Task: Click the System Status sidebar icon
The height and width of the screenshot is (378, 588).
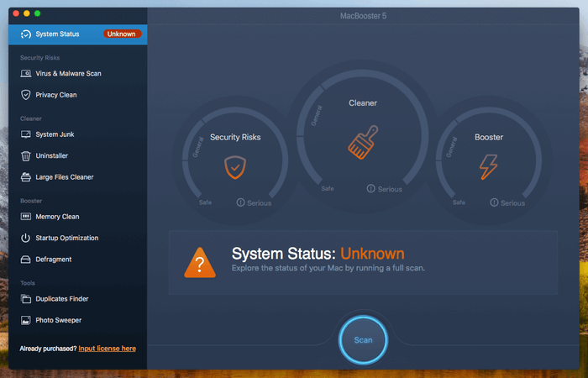Action: pyautogui.click(x=25, y=34)
